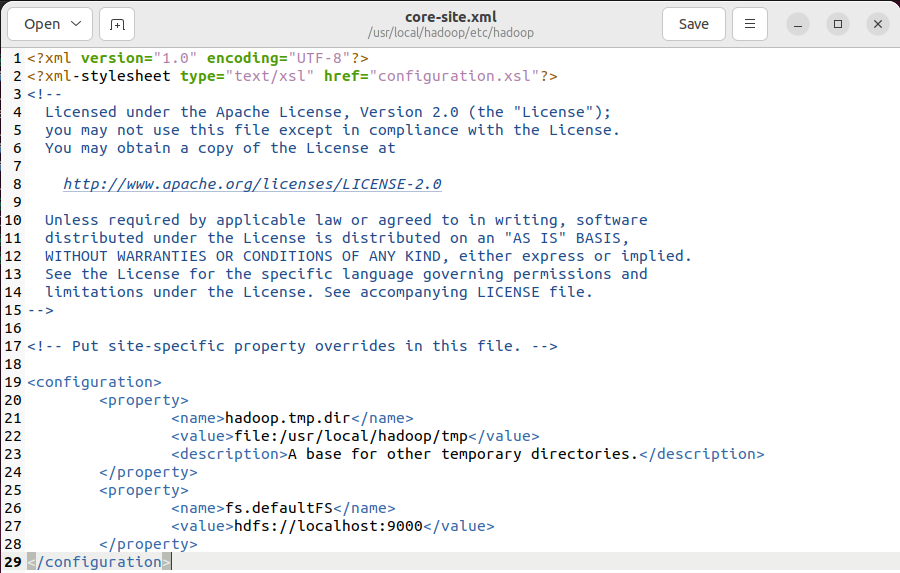Click the </property> tag on line 28
The image size is (900, 573).
coord(148,544)
